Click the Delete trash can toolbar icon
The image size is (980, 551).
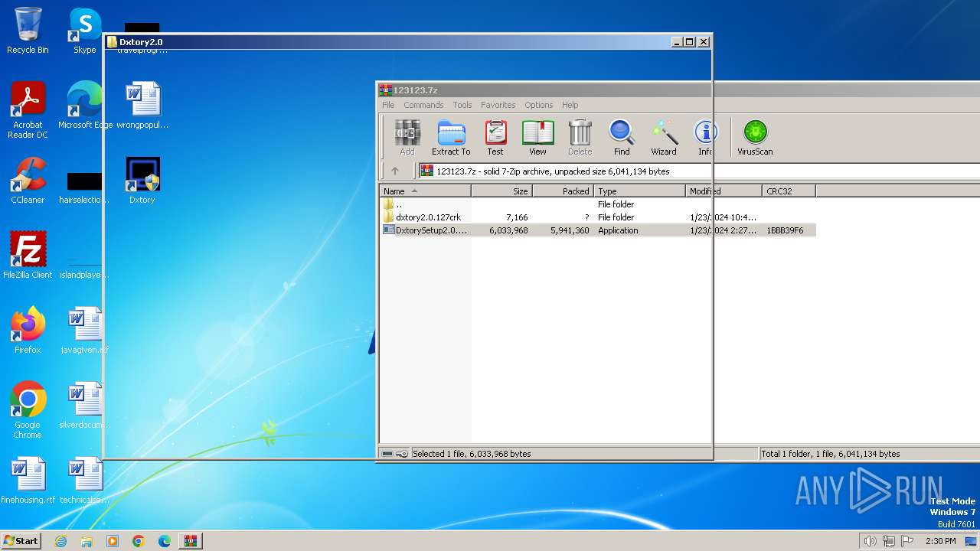(x=580, y=138)
